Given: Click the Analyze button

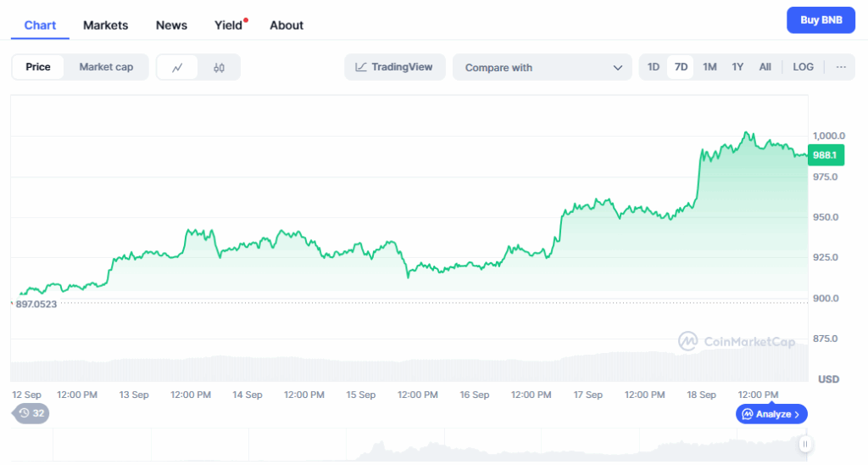Looking at the screenshot, I should point(771,414).
